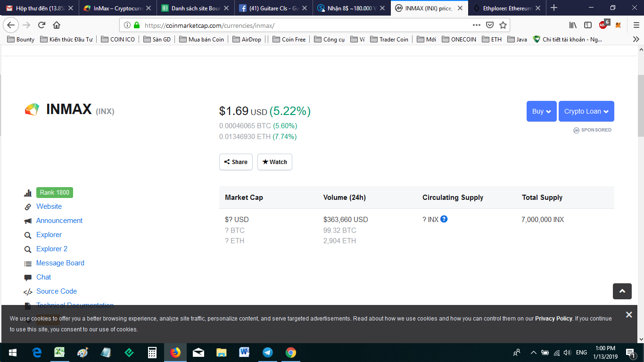The width and height of the screenshot is (644, 362).
Task: Launch Calculator from the taskbar
Action: click(x=152, y=353)
